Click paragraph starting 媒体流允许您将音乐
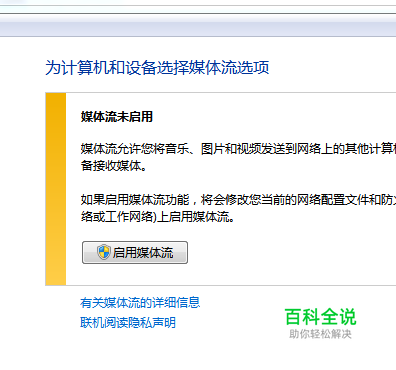This screenshot has height=370, width=396. (238, 157)
